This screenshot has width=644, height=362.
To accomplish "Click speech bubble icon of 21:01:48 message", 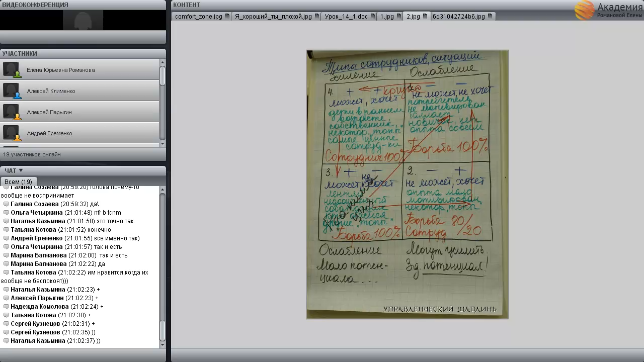I will tap(7, 213).
